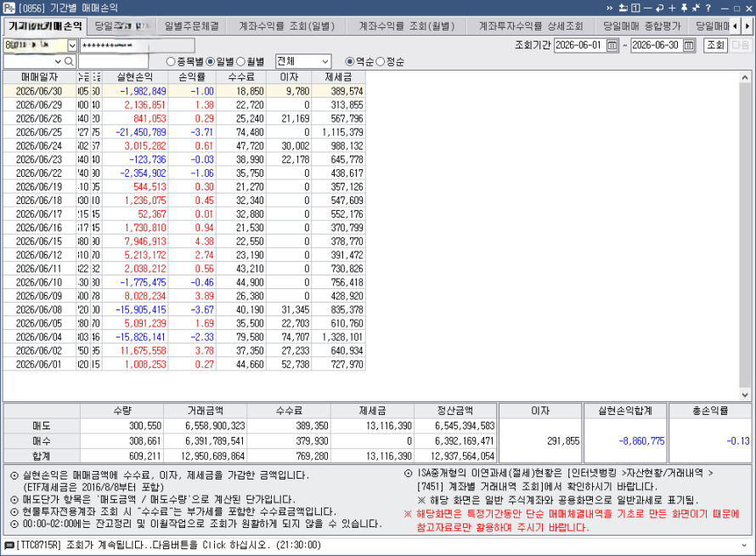Expand the status bar message dropdown
Image resolution: width=756 pixels, height=556 pixels.
click(x=746, y=546)
